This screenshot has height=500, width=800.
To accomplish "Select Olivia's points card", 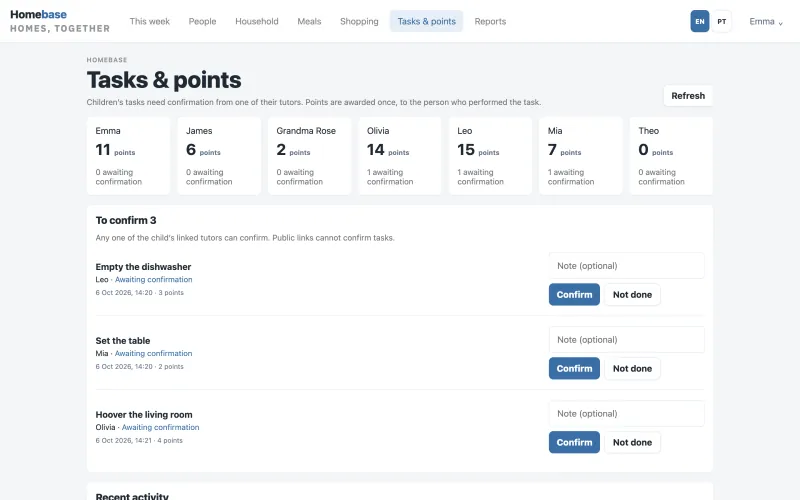I will [399, 156].
